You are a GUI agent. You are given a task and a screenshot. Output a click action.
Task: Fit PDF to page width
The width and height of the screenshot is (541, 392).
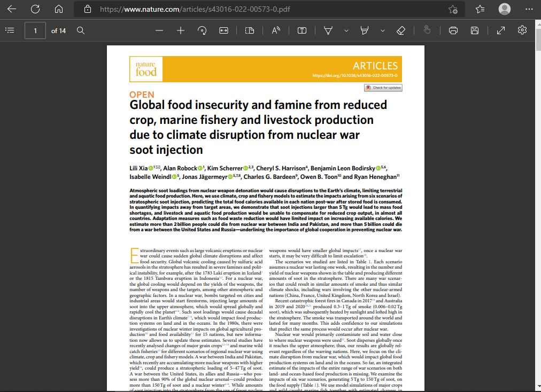pos(223,30)
